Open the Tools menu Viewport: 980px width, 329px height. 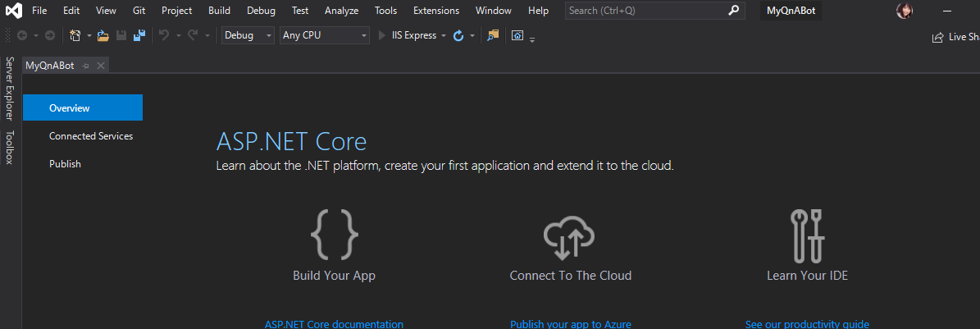pyautogui.click(x=385, y=11)
